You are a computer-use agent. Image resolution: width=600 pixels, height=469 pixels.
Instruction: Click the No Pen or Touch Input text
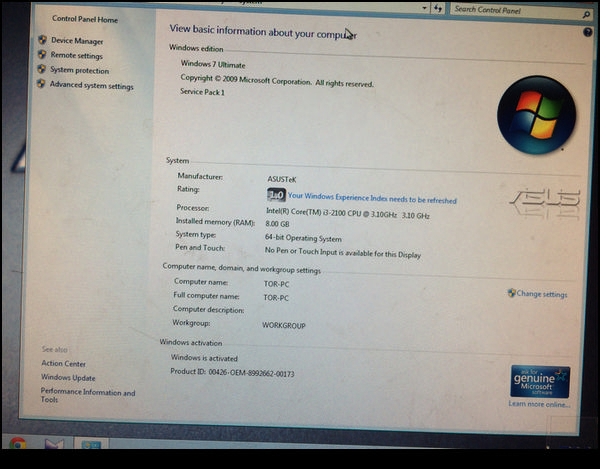click(x=342, y=252)
